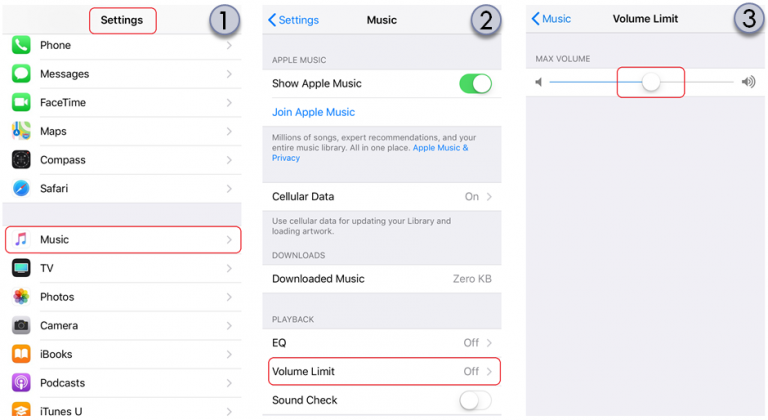This screenshot has height=420, width=768.
Task: Follow the Join Apple Music link
Action: (313, 112)
